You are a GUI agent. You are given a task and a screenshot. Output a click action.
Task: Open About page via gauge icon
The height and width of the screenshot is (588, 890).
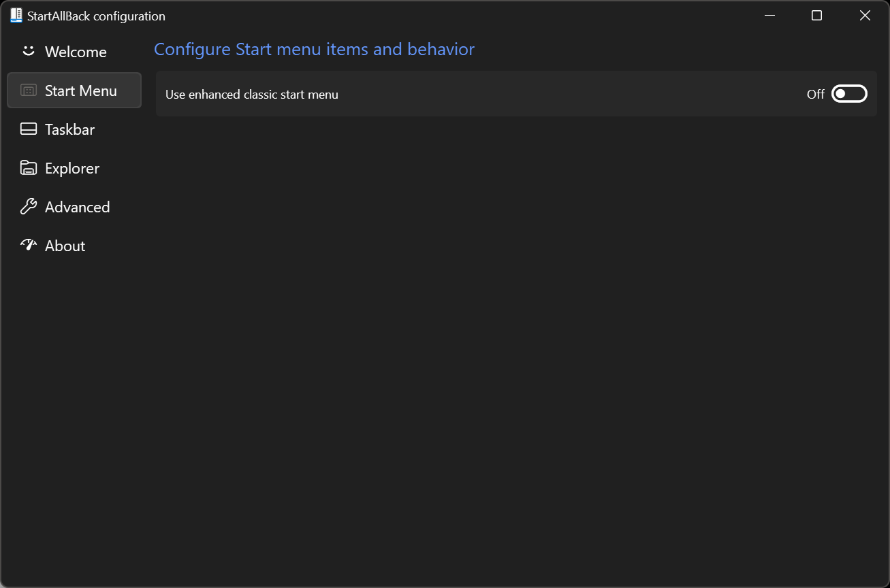point(29,246)
